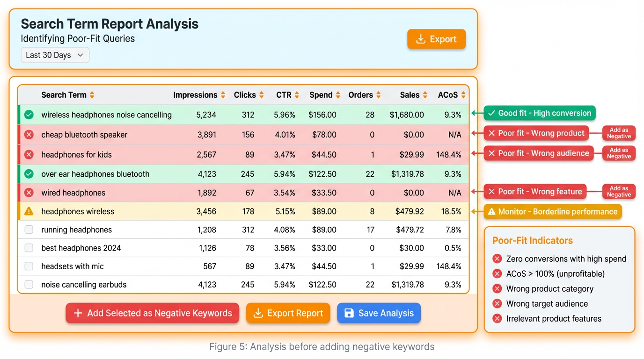Viewport: 644px width, 359px height.
Task: Click the download icon inside the Export button
Action: pos(421,39)
